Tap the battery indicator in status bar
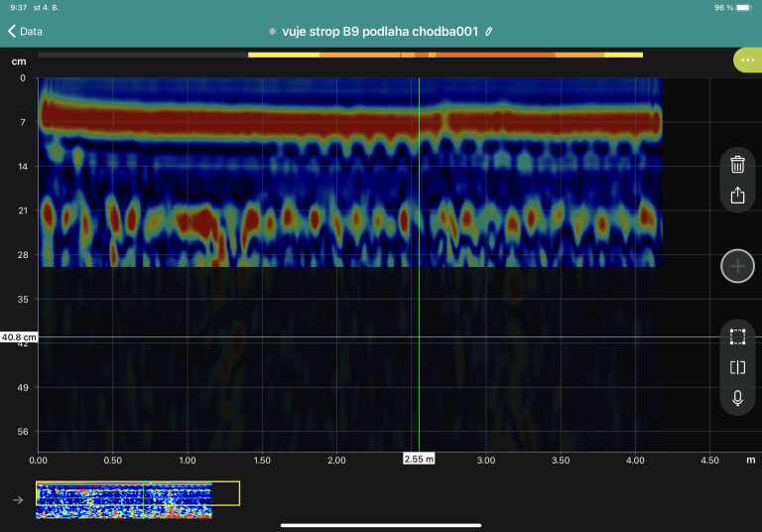Image resolution: width=762 pixels, height=532 pixels. coord(743,8)
